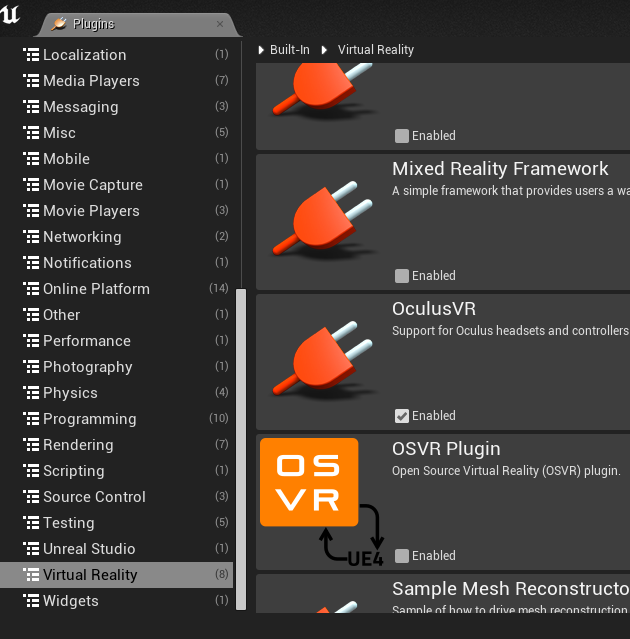Click the Testing category list icon
The height and width of the screenshot is (639, 630).
(31, 523)
